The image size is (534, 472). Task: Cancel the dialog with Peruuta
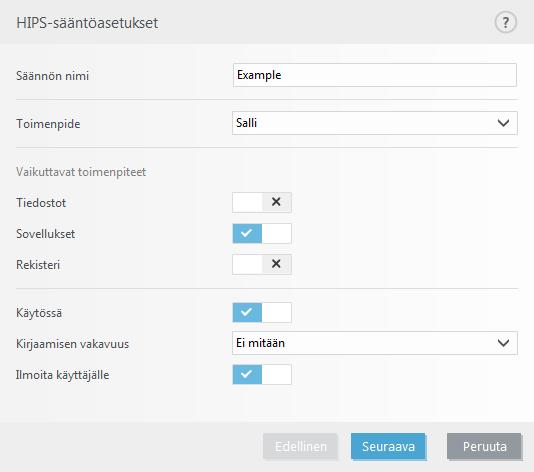[x=484, y=446]
